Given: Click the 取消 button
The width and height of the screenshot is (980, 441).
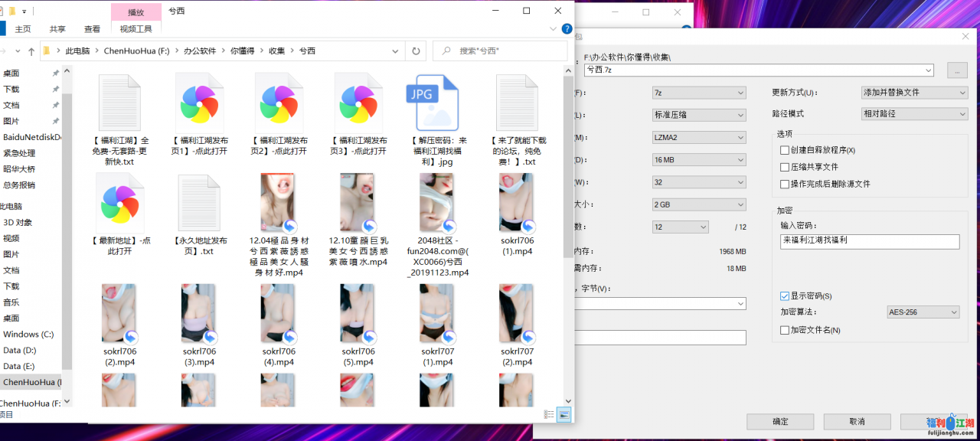Looking at the screenshot, I should pos(857,421).
